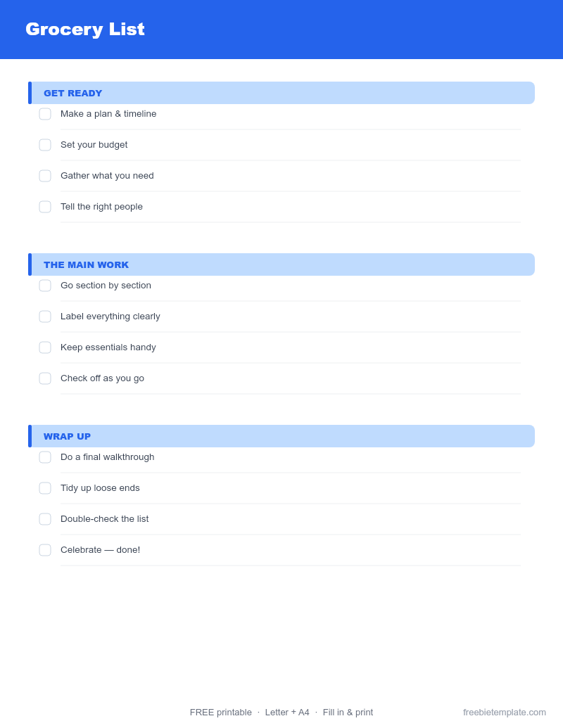Mark 'Double-check the list' checkbox

click(x=45, y=519)
